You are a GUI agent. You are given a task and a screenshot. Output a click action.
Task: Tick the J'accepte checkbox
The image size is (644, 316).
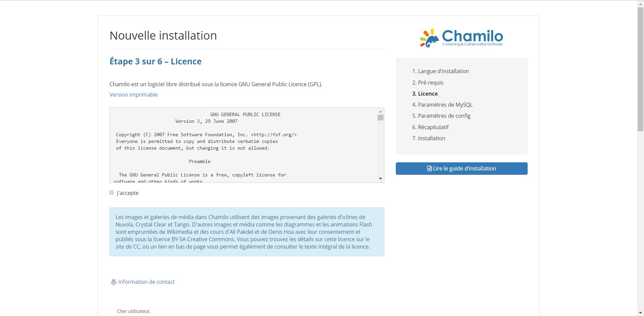click(x=111, y=193)
